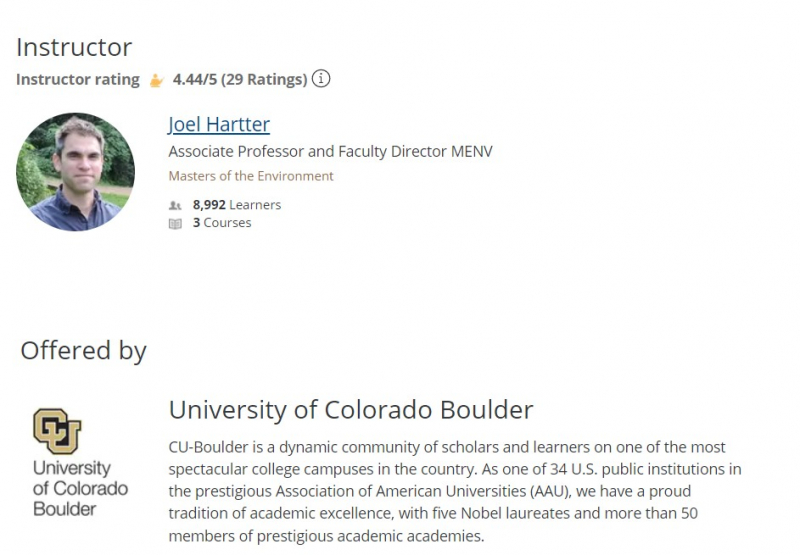
Task: Open Joel Hartter's profile photo
Action: click(x=75, y=172)
